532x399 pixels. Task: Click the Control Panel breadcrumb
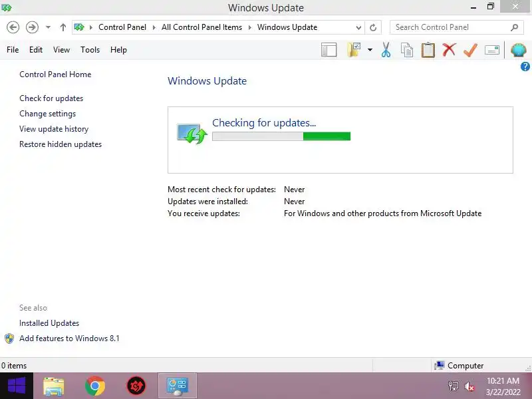[122, 27]
